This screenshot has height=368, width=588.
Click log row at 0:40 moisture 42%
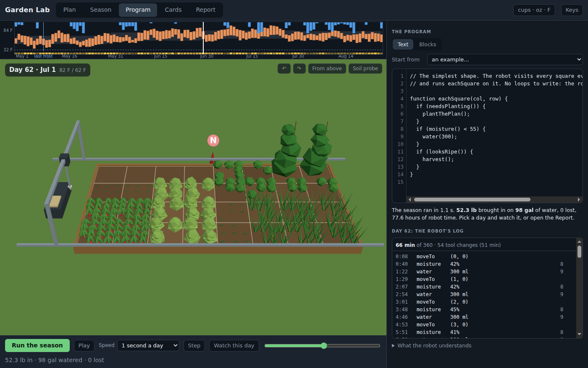pos(483,264)
